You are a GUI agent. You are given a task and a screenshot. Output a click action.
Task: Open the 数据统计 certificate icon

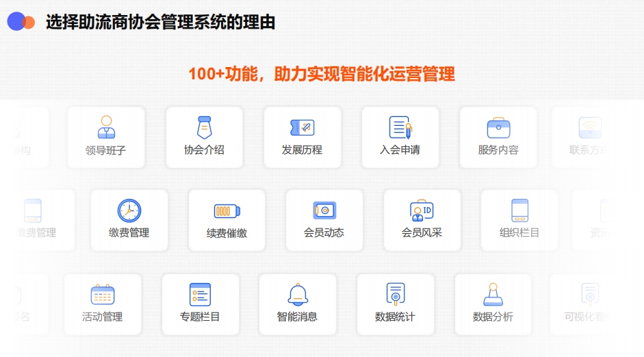click(396, 295)
